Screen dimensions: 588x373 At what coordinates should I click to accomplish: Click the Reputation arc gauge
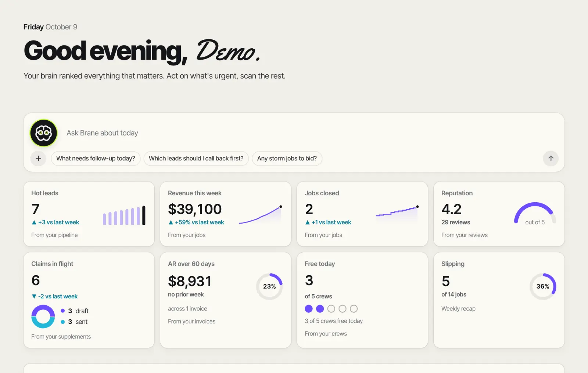click(x=535, y=213)
